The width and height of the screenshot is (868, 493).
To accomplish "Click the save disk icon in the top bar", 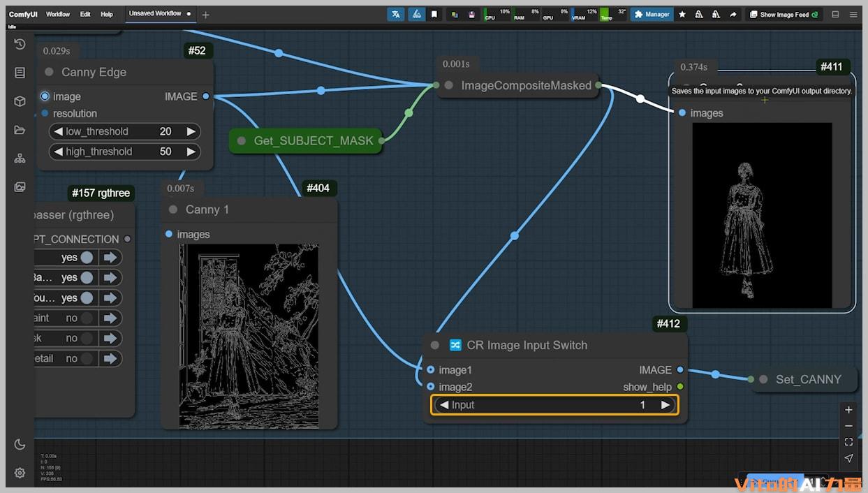I will click(472, 14).
